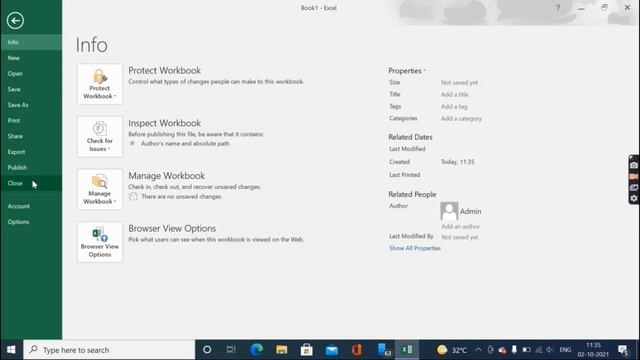Go back using the circular arrow button
This screenshot has height=360, width=640.
coord(15,20)
